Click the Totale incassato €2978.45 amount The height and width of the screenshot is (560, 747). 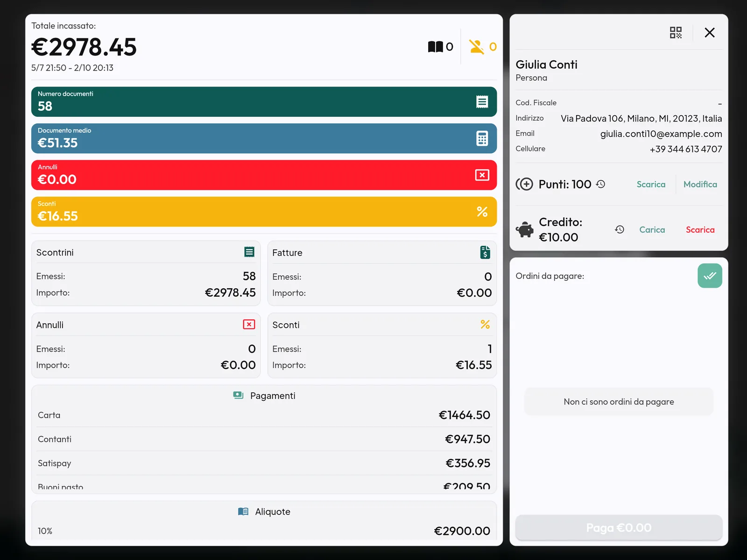pyautogui.click(x=84, y=47)
